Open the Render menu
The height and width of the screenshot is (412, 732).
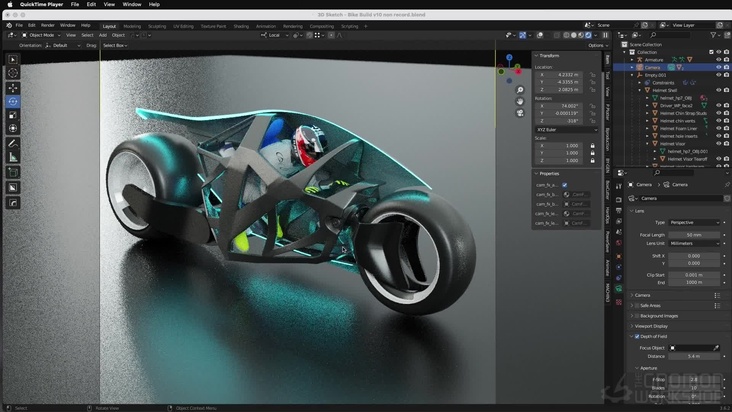(47, 25)
